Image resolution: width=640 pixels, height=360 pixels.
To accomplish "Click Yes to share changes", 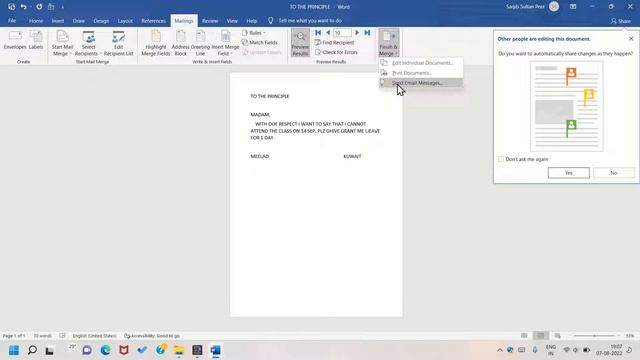I will click(569, 173).
